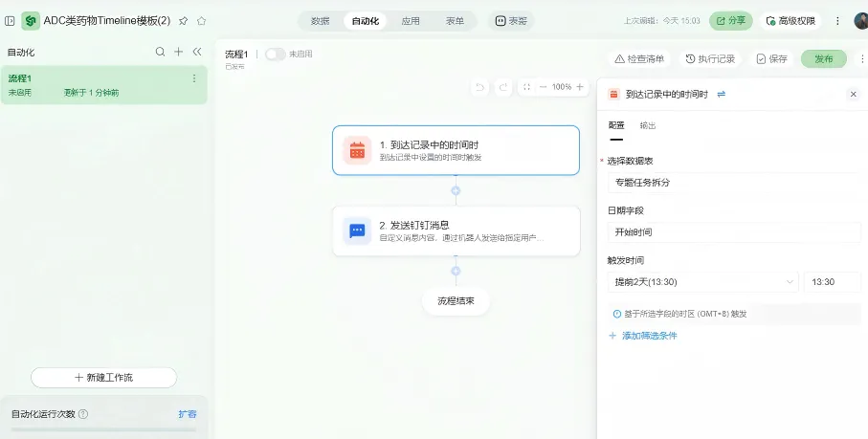This screenshot has height=439, width=868.
Task: Open 高级权限 settings
Action: (x=790, y=21)
